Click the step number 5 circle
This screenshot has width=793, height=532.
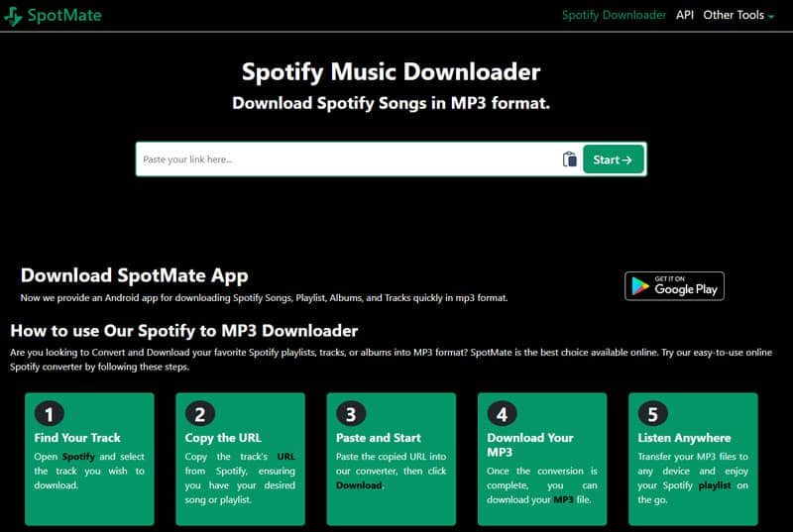coord(652,414)
